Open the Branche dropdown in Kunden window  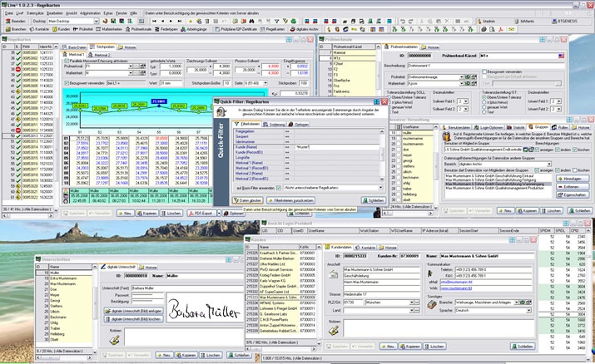516,303
